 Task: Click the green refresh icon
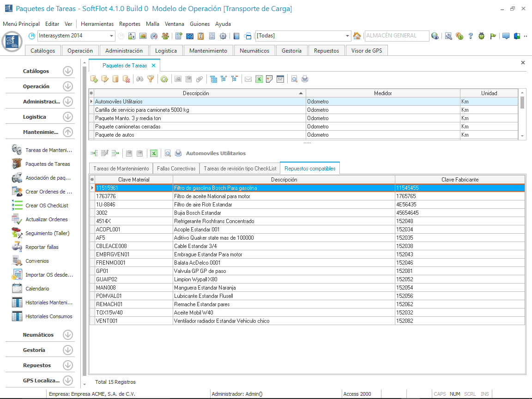pos(164,79)
